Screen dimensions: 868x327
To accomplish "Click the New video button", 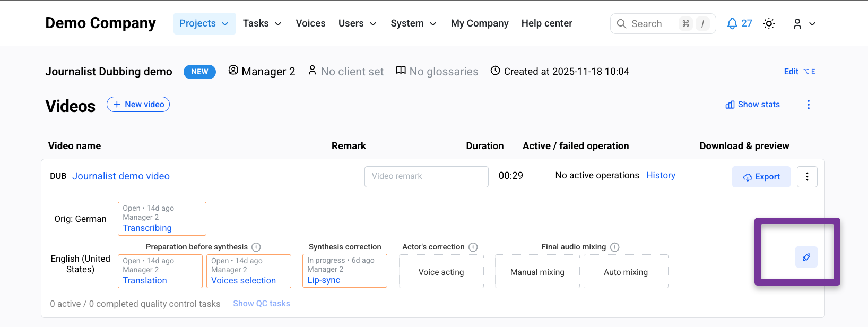I will pyautogui.click(x=138, y=105).
